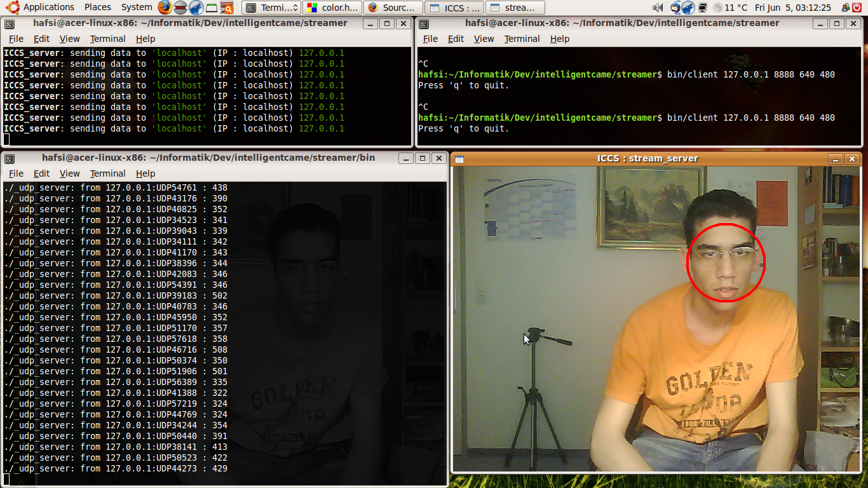Click the clock showing Fri Jun 5
This screenshot has width=868, height=488.
(x=792, y=8)
